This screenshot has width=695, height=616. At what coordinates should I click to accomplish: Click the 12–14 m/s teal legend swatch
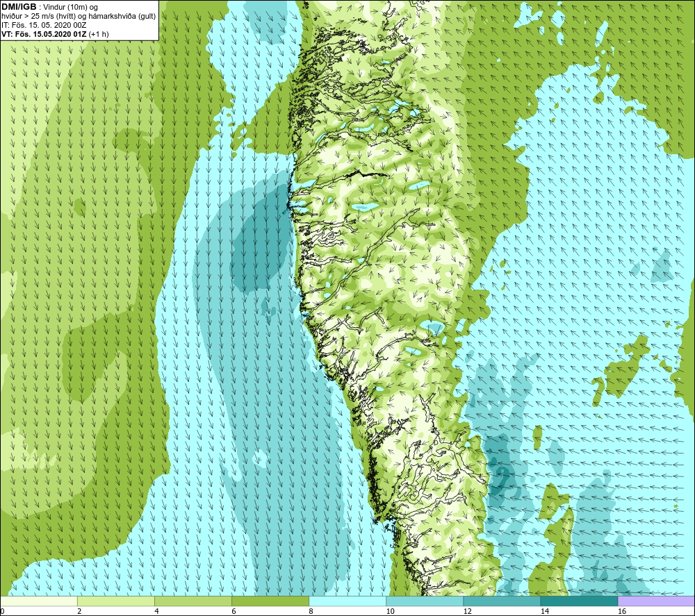pos(501,601)
